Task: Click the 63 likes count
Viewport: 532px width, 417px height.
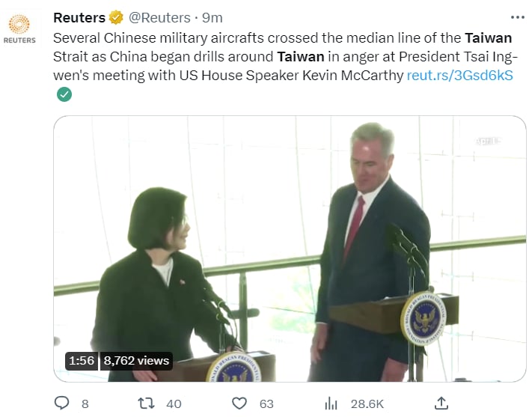Action: [266, 404]
